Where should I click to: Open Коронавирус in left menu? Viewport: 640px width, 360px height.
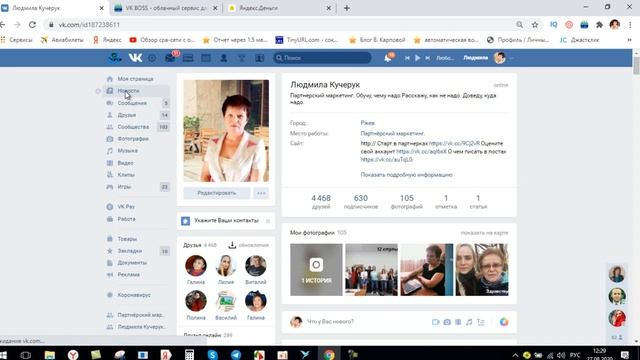click(x=134, y=295)
